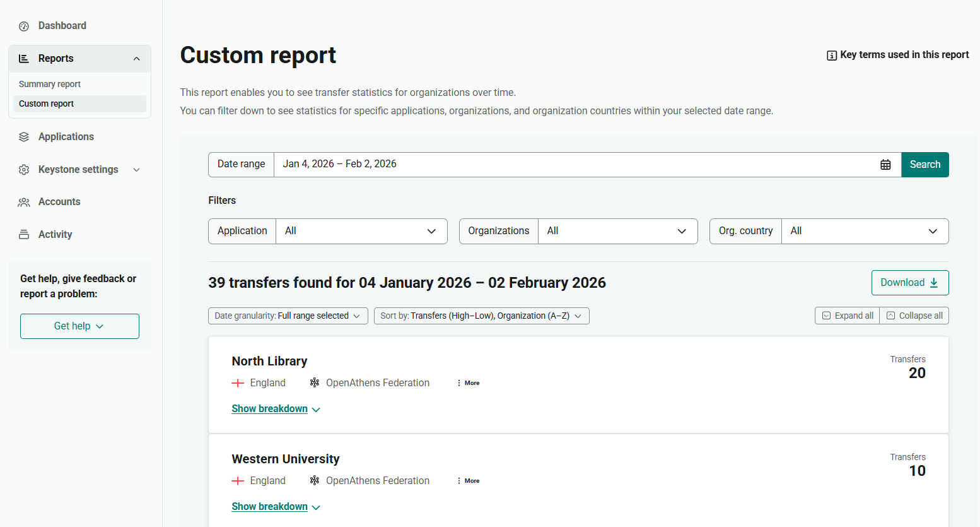The image size is (980, 527).
Task: Click the Keystone settings gear icon
Action: click(23, 169)
